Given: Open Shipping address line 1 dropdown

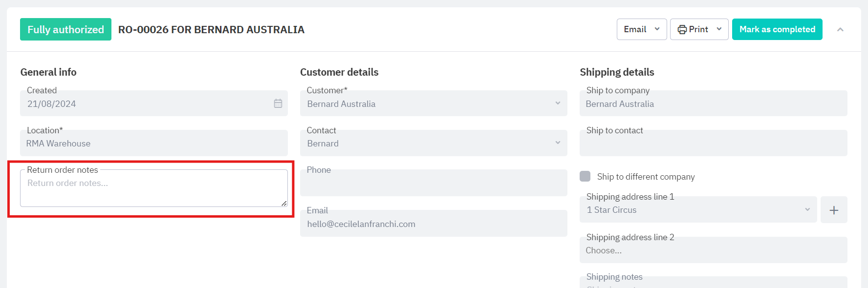Looking at the screenshot, I should tap(807, 210).
